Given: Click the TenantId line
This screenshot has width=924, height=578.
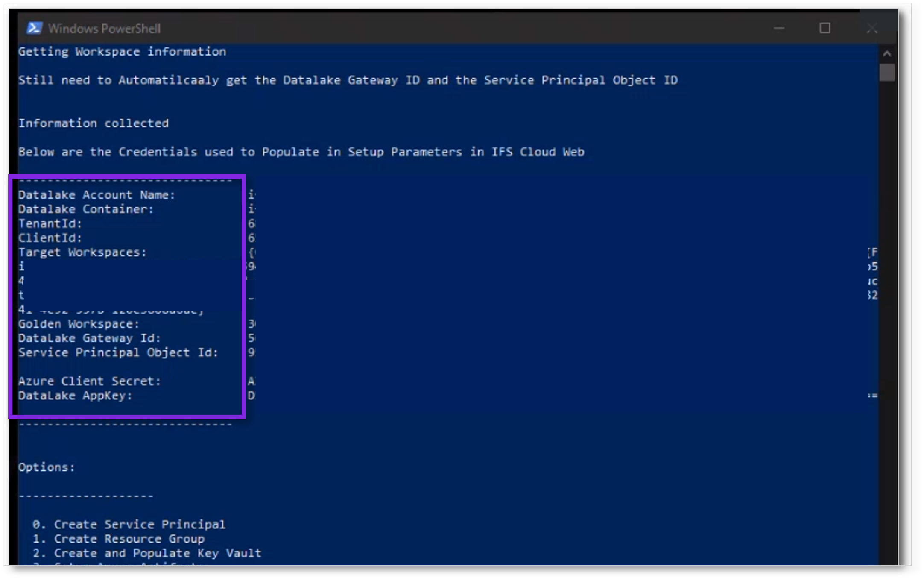Looking at the screenshot, I should click(50, 223).
